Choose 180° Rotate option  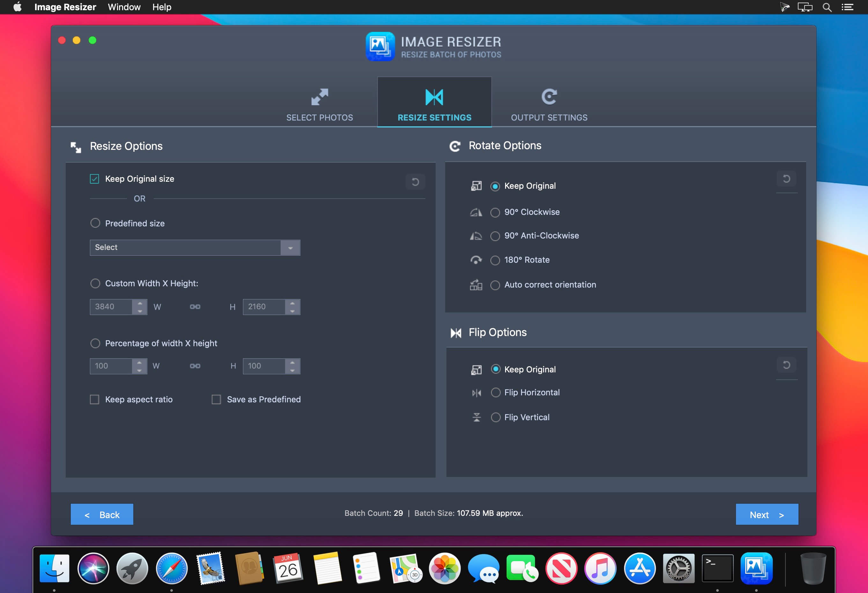click(495, 260)
